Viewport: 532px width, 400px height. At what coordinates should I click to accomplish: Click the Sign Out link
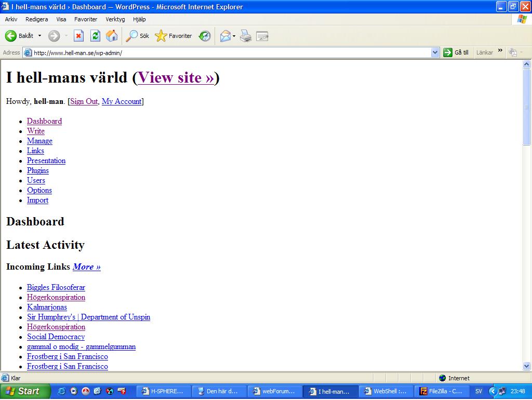(84, 101)
